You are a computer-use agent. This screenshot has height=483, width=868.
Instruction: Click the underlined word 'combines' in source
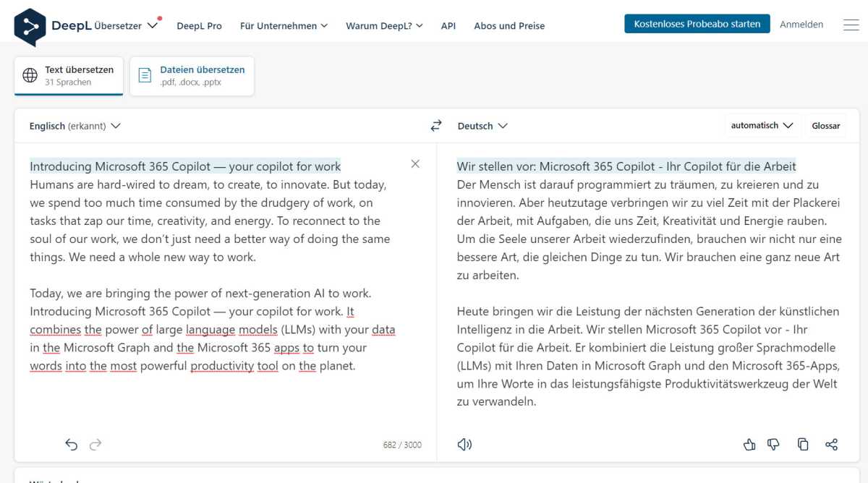tap(56, 330)
